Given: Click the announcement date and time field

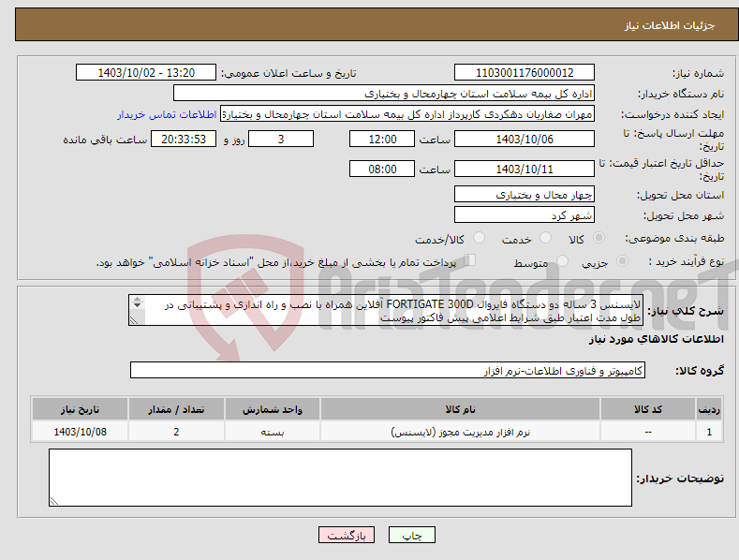Looking at the screenshot, I should click(146, 73).
